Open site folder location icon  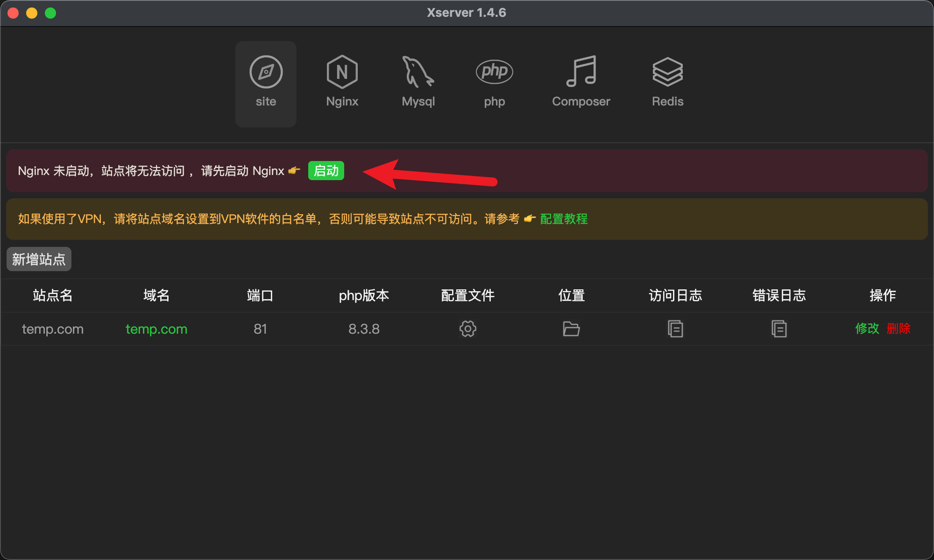coord(571,329)
